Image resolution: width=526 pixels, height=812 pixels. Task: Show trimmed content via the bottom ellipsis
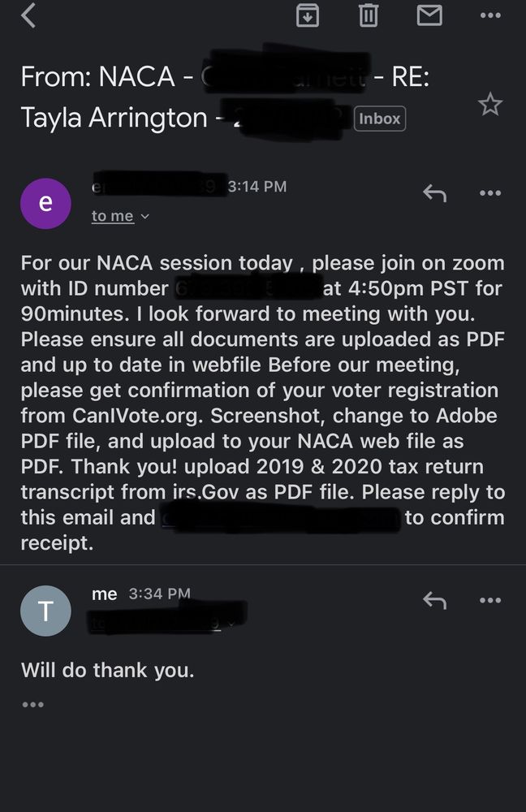tap(32, 704)
